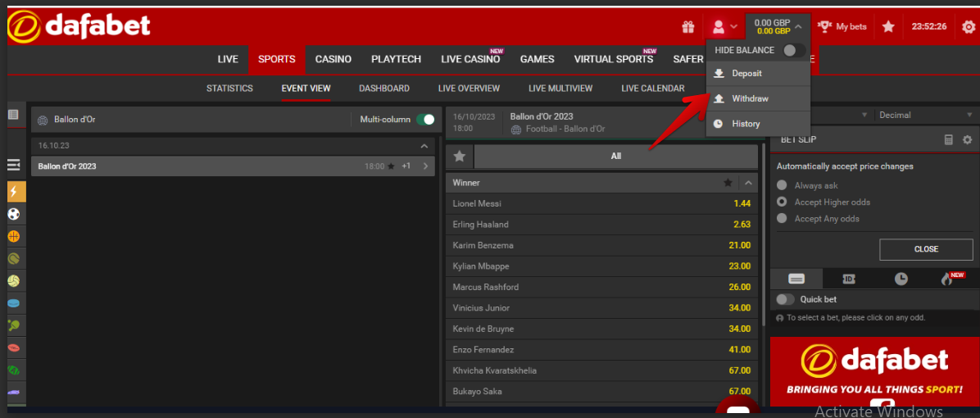The image size is (980, 418).
Task: Select Deposit from balance menu
Action: (758, 73)
